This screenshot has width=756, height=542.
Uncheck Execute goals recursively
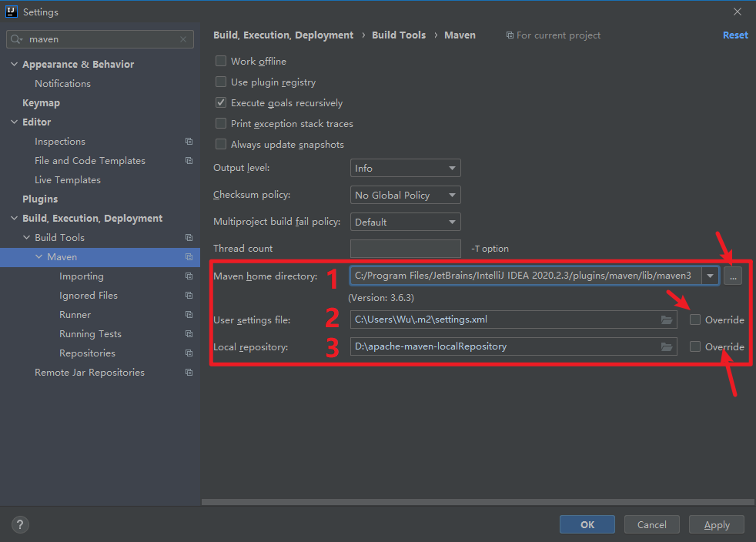[x=221, y=102]
